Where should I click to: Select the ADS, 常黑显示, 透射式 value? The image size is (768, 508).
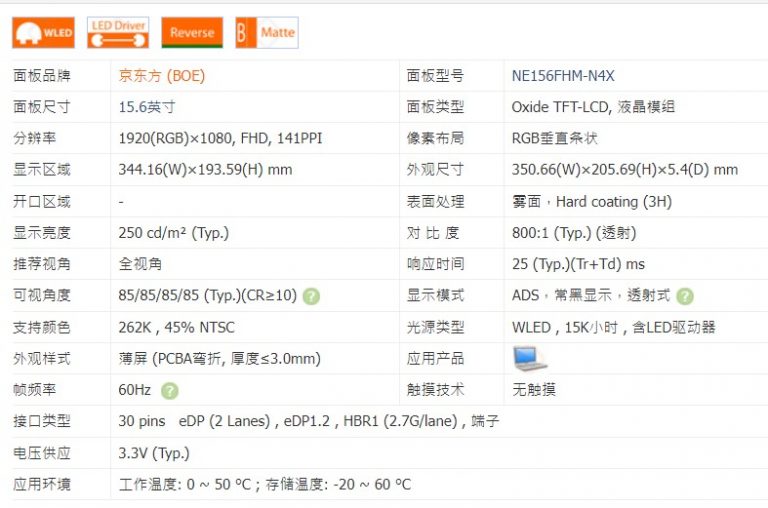point(591,296)
